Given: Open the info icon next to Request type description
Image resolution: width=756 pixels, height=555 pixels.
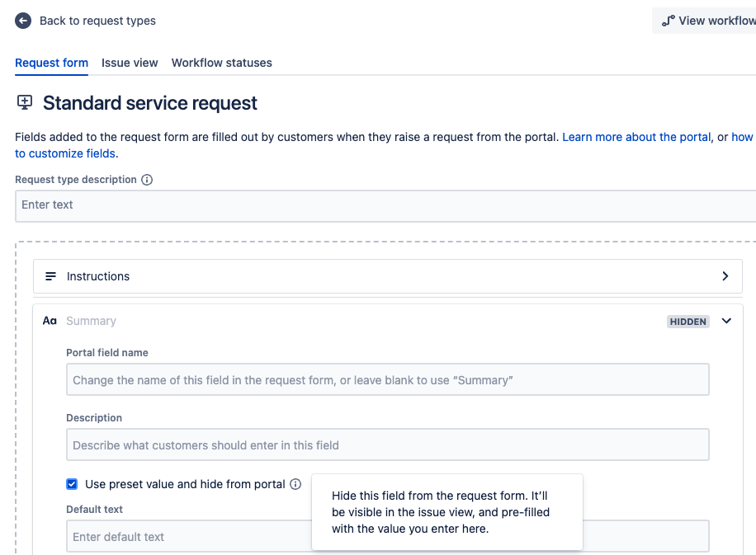Looking at the screenshot, I should click(x=147, y=179).
